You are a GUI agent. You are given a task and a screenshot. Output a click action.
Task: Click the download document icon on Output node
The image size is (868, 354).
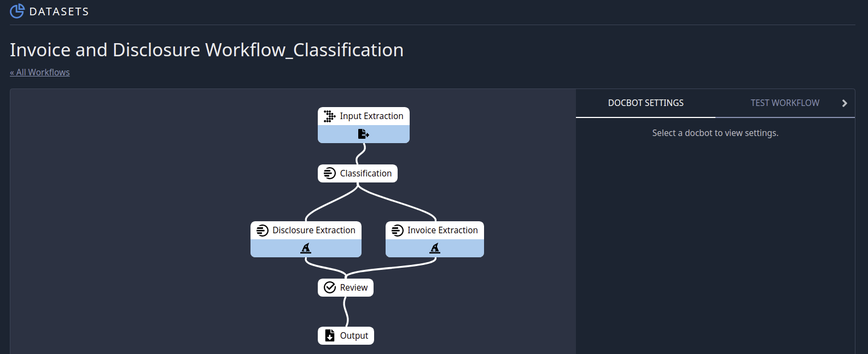tap(329, 335)
